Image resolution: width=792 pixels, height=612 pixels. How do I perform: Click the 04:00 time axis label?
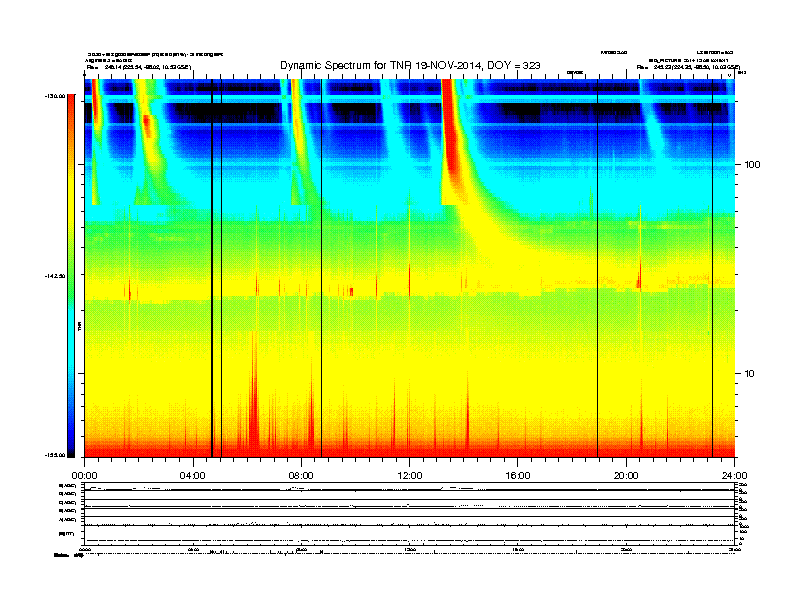[193, 476]
